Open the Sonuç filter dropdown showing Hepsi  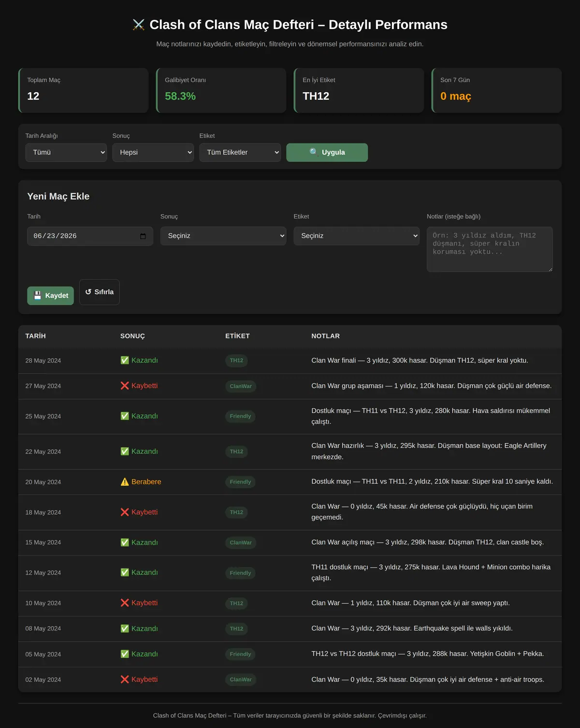tap(153, 152)
